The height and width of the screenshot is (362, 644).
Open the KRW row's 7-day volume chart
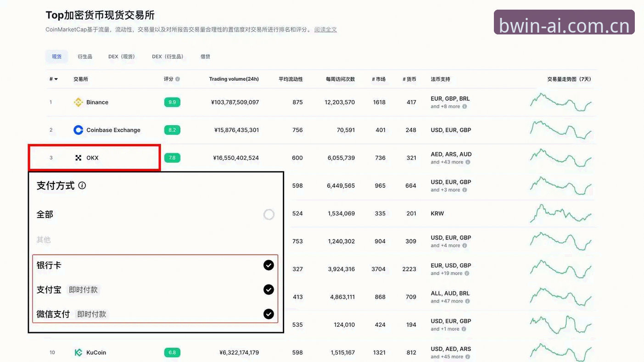[x=561, y=213]
